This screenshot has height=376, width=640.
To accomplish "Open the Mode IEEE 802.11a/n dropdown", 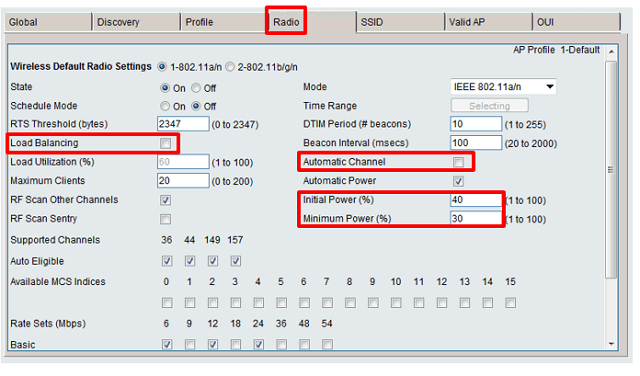I will click(x=503, y=87).
